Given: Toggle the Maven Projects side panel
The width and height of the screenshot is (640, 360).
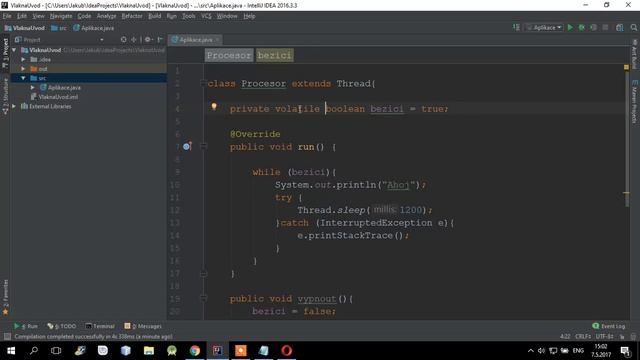Looking at the screenshot, I should (x=634, y=102).
